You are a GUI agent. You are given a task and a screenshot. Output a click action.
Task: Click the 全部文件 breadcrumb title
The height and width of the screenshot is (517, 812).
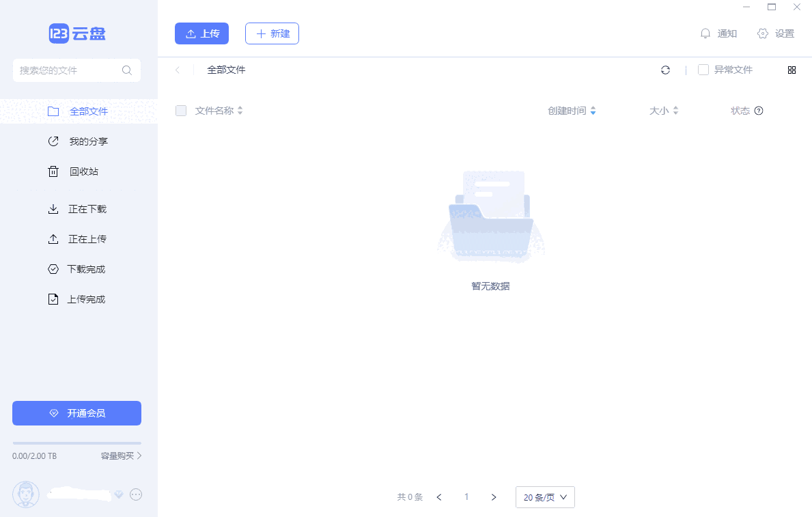(226, 70)
